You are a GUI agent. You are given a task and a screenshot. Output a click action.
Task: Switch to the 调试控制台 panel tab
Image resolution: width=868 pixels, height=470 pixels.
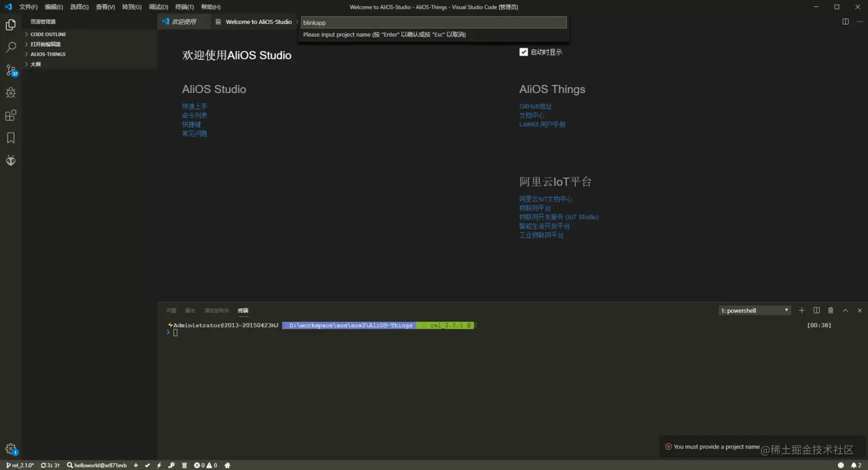[x=216, y=311]
